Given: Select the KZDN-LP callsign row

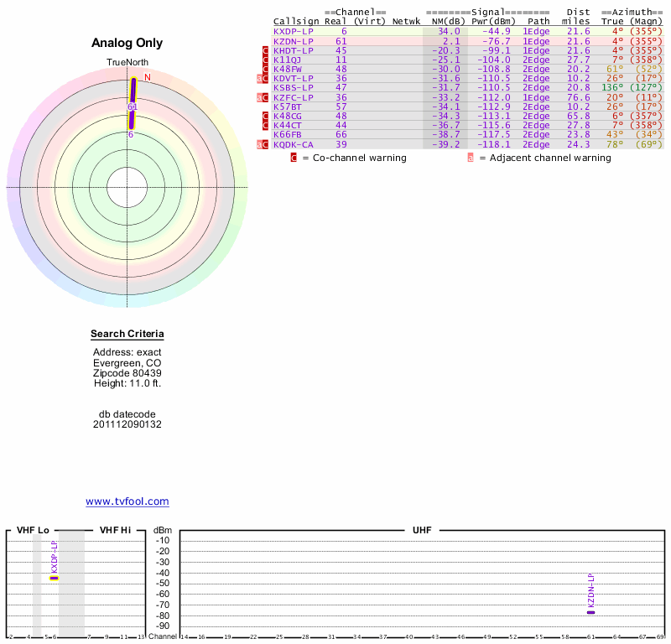Looking at the screenshot, I should pos(294,40).
